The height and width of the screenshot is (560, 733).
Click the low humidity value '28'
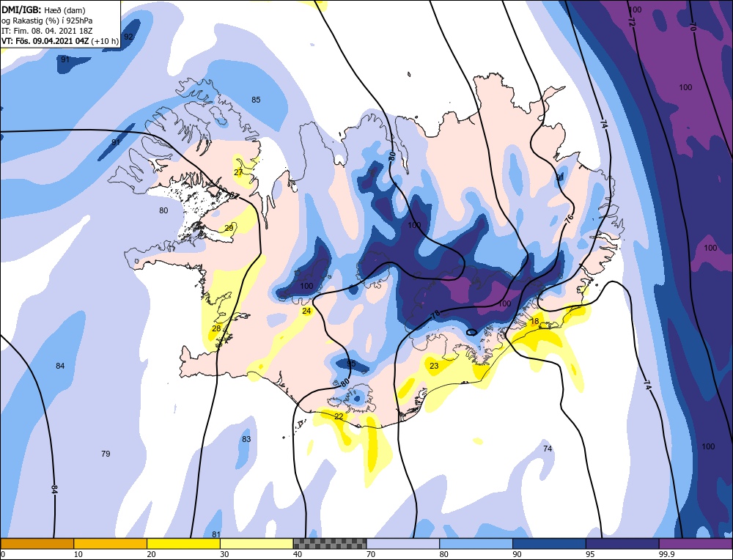(216, 328)
